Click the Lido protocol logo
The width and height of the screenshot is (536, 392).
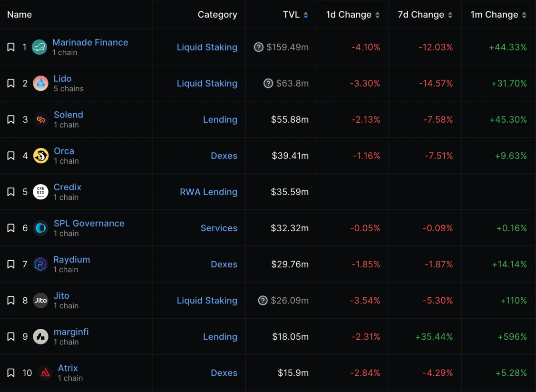(x=41, y=83)
